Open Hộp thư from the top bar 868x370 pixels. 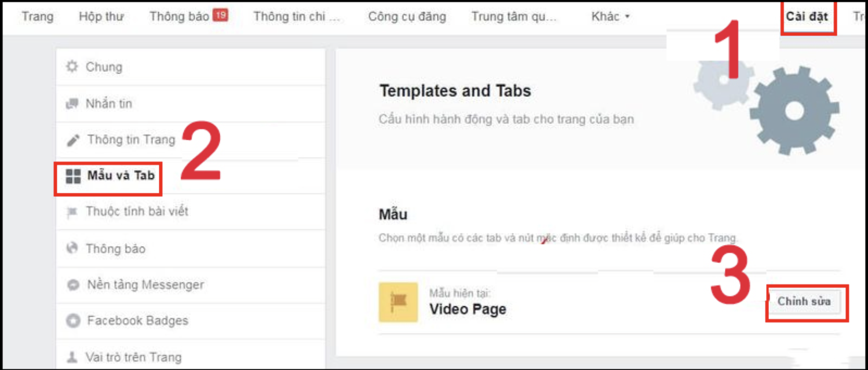101,16
